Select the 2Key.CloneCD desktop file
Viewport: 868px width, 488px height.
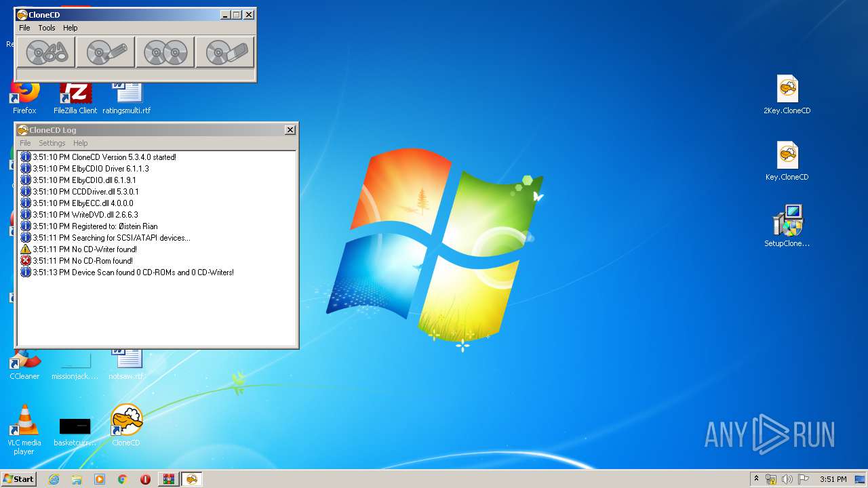[787, 95]
